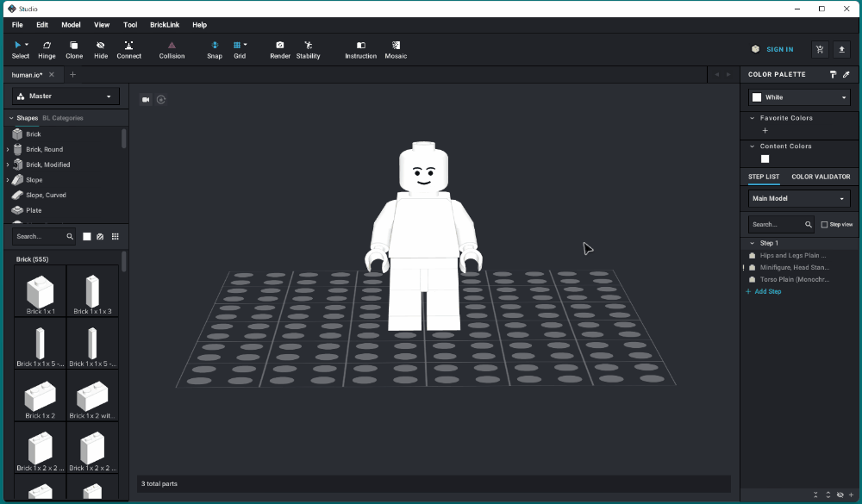Switch to the COLOR VALIDATOR tab
This screenshot has width=862, height=504.
[x=821, y=177]
